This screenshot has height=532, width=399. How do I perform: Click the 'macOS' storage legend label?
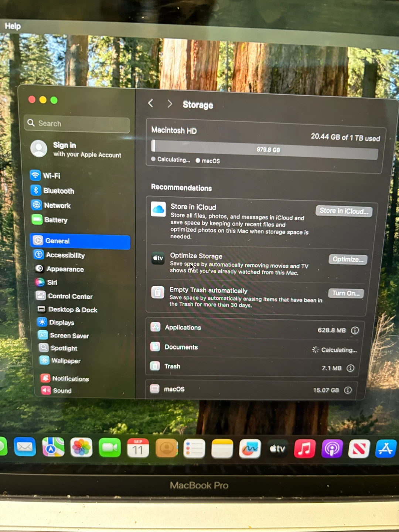(x=211, y=161)
